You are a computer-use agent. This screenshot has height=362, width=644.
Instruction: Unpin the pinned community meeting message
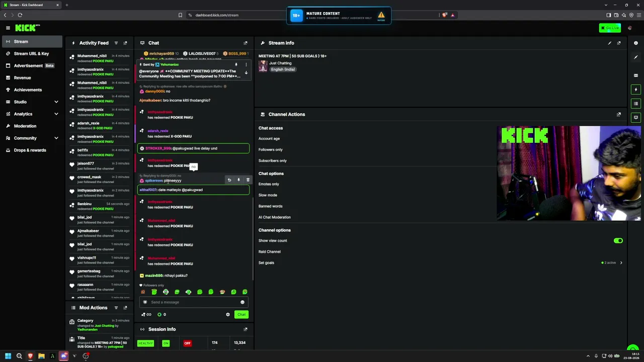(x=236, y=64)
